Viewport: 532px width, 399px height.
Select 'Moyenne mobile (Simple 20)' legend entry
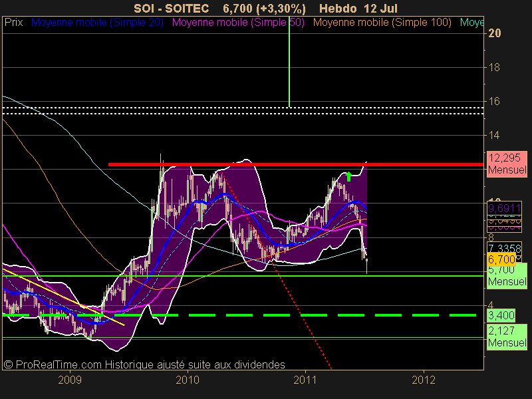coord(97,23)
